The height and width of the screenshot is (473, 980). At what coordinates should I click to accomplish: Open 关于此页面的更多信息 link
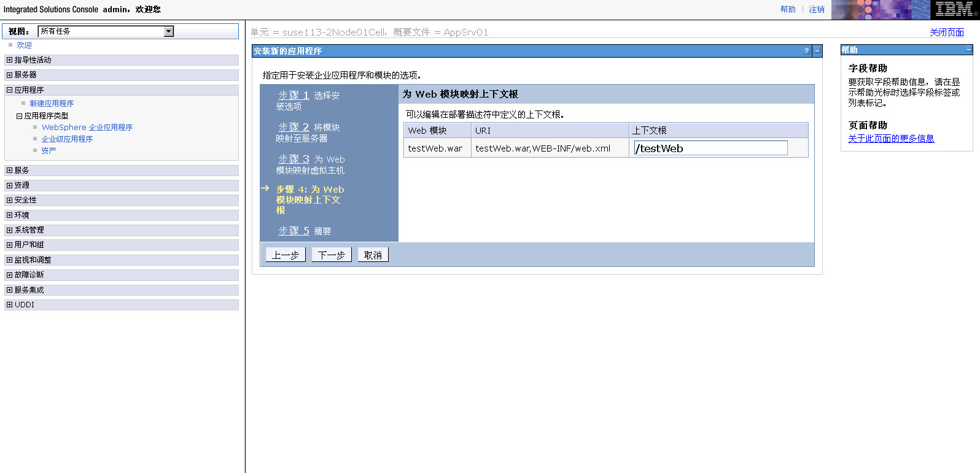click(891, 139)
